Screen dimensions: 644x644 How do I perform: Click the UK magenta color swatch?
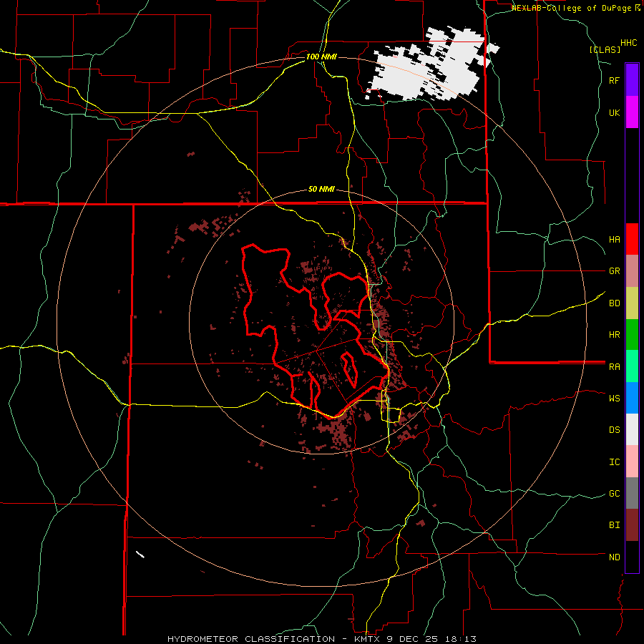pyautogui.click(x=632, y=112)
